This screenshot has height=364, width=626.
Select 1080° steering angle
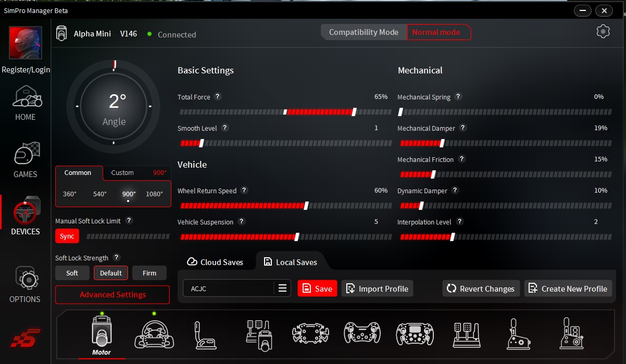coord(154,194)
